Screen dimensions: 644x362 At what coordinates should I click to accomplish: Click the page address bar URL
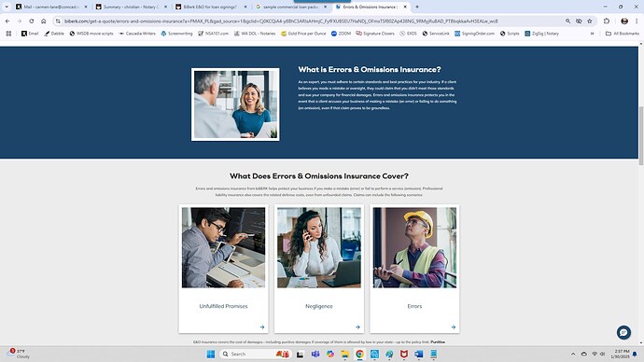tap(281, 21)
